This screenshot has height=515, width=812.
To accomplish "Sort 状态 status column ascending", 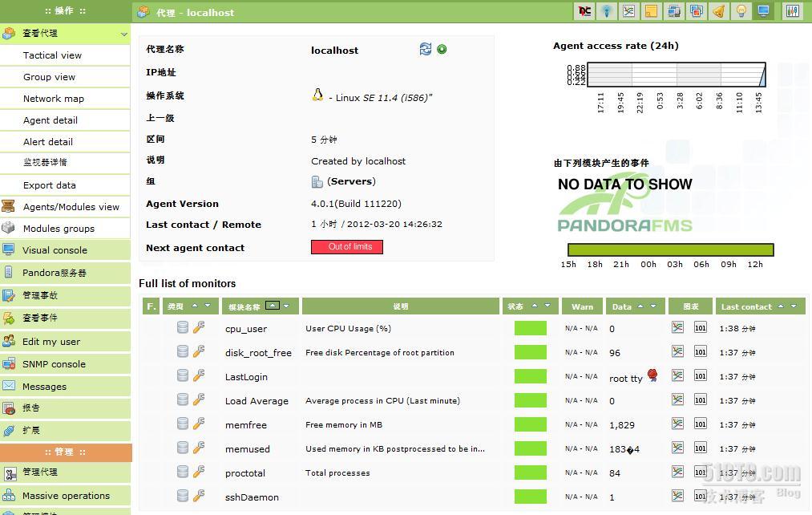I will [x=535, y=306].
